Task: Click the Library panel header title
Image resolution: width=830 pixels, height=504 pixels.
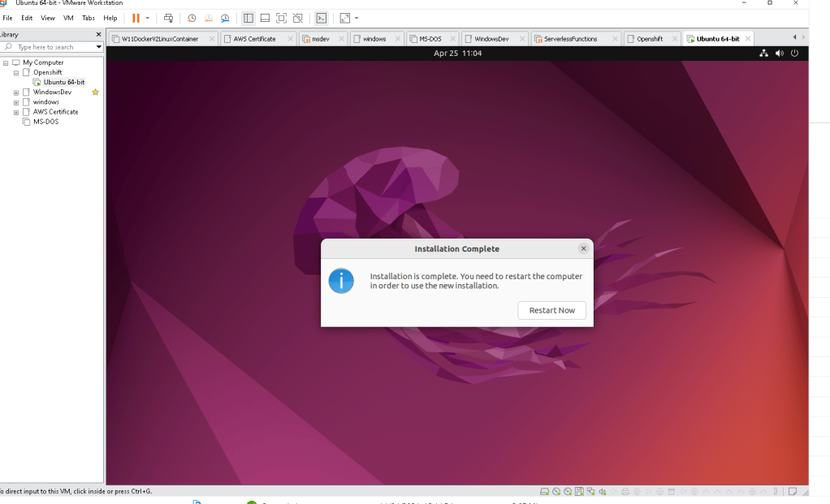Action: tap(9, 34)
